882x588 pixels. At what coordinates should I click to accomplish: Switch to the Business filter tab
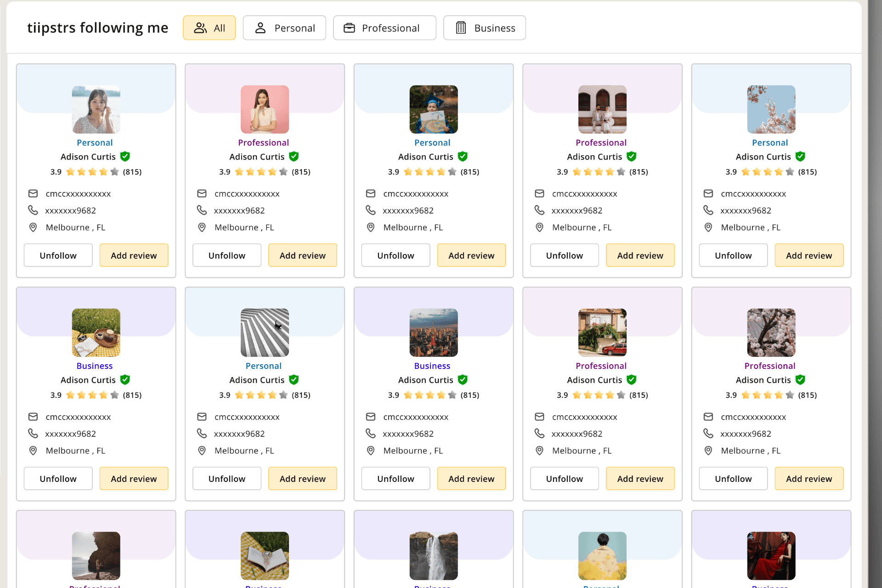pyautogui.click(x=484, y=28)
